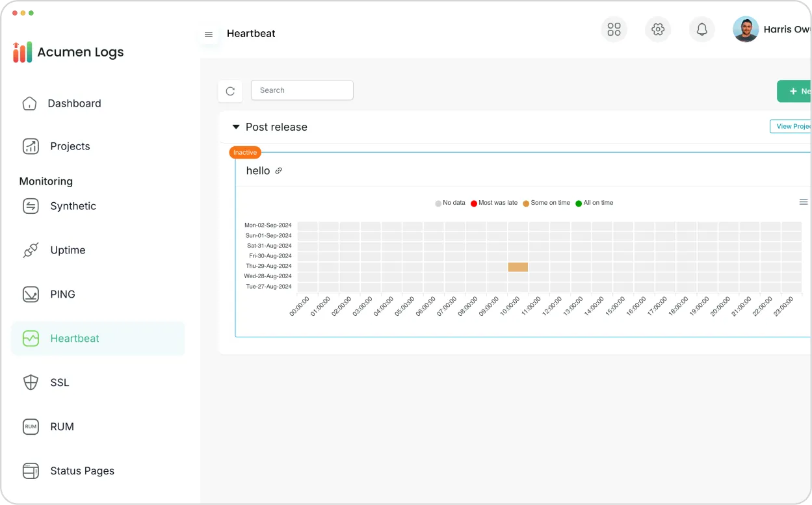
Task: Toggle the No data legend item
Action: pos(450,203)
